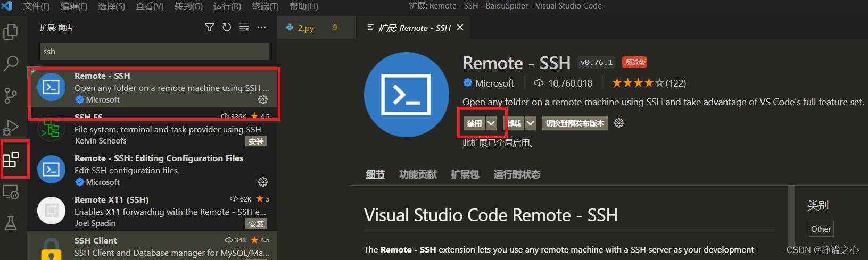Open the Run and Debug view

(x=11, y=128)
